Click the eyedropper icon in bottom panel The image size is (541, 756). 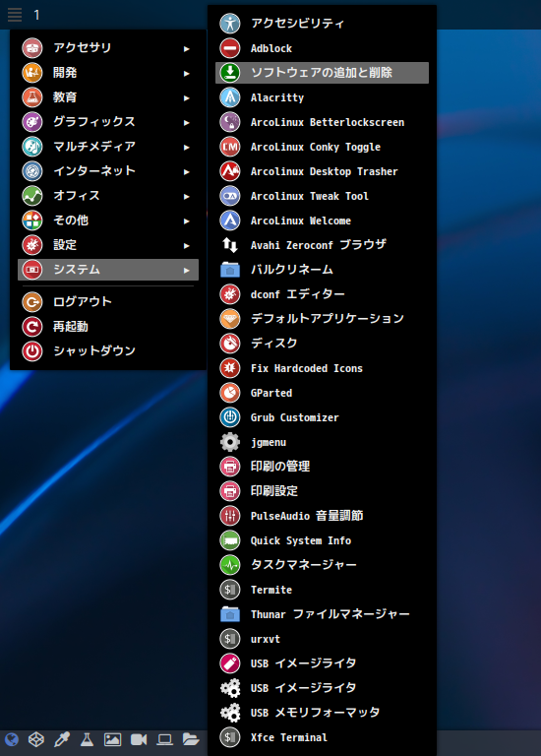[62, 739]
